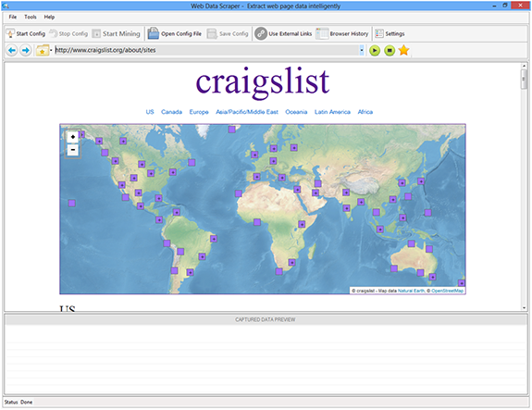Go back with the blue back arrow

(x=11, y=51)
